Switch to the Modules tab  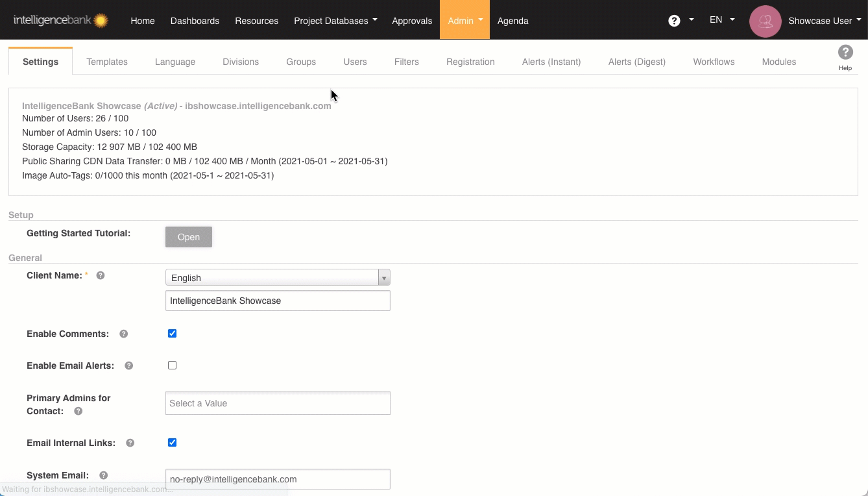point(779,62)
